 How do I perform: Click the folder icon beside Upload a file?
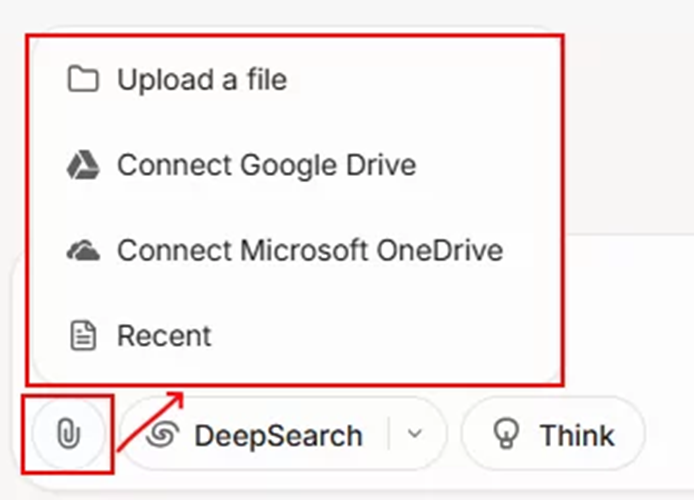click(83, 79)
